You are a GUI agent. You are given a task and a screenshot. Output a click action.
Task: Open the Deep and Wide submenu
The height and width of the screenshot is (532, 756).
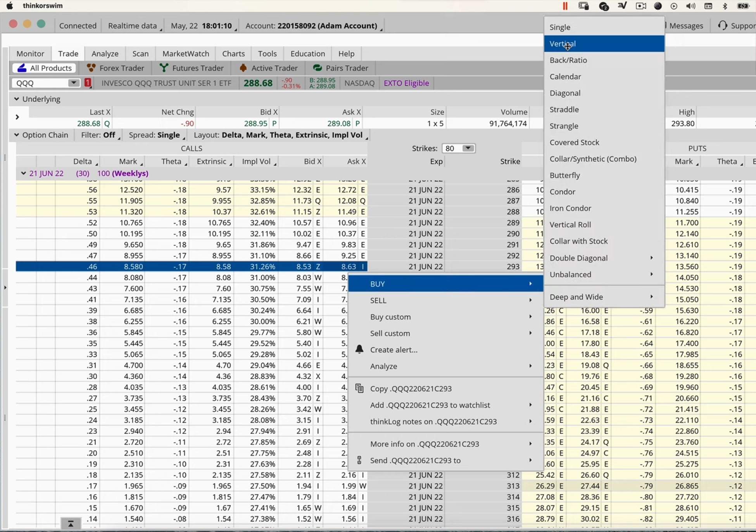pyautogui.click(x=604, y=297)
